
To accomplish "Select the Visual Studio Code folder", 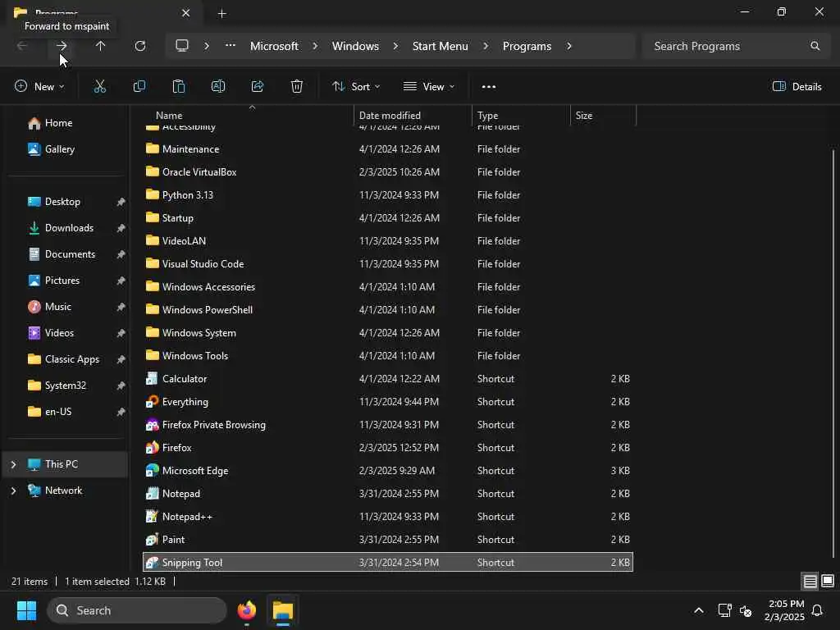I will pos(388,264).
